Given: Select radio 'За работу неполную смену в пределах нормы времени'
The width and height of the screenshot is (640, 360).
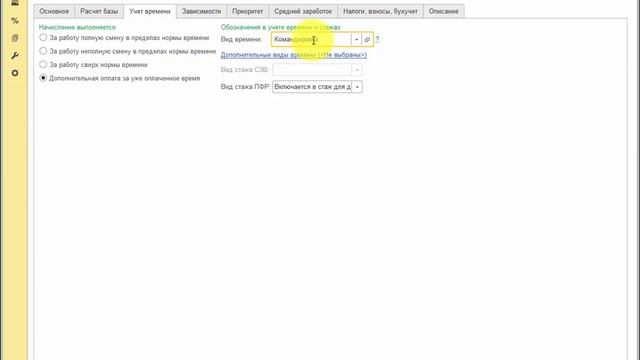Looking at the screenshot, I should 43,51.
